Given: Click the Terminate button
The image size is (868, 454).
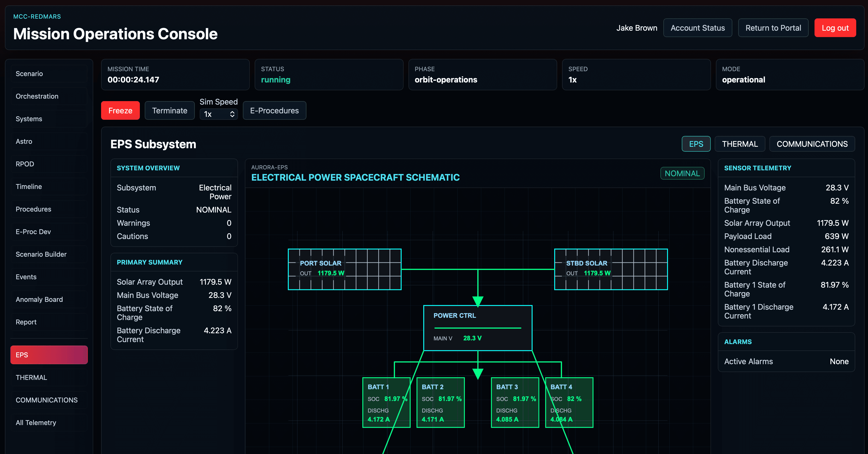Looking at the screenshot, I should (170, 110).
